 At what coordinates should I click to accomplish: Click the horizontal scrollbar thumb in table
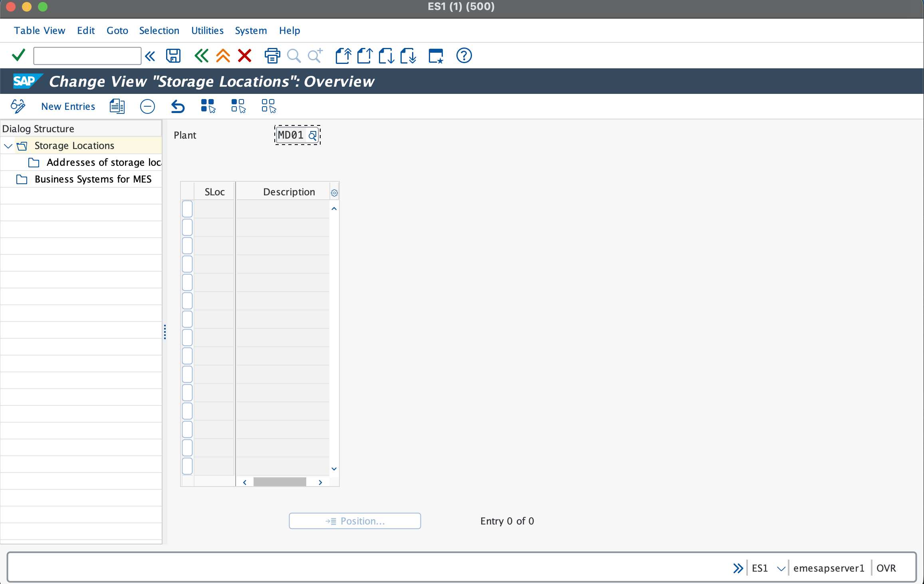280,482
